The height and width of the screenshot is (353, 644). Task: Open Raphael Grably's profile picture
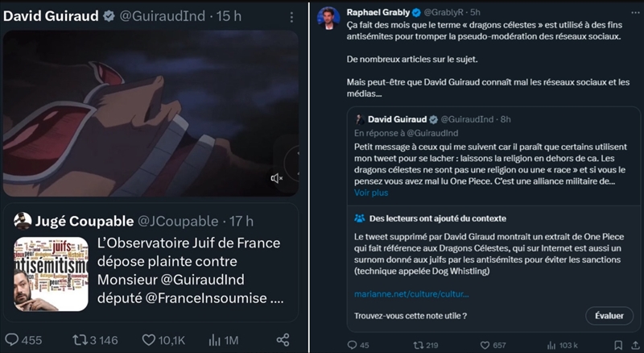(326, 17)
